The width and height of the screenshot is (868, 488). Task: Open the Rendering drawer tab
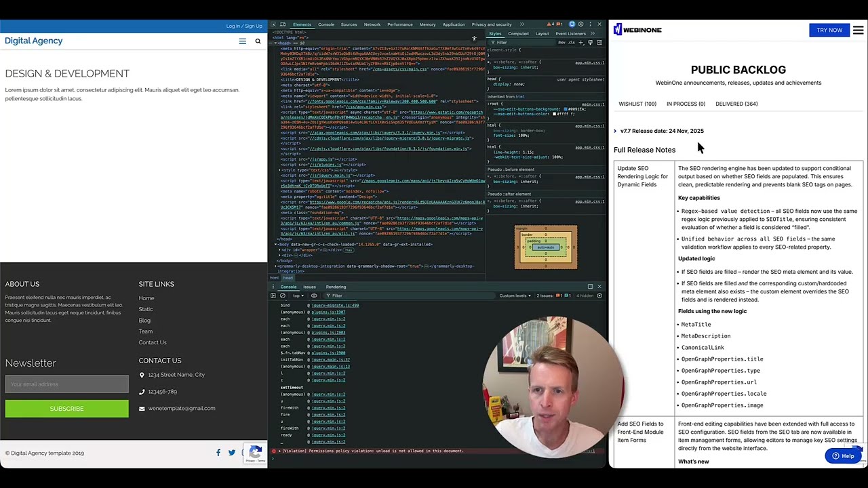click(336, 287)
